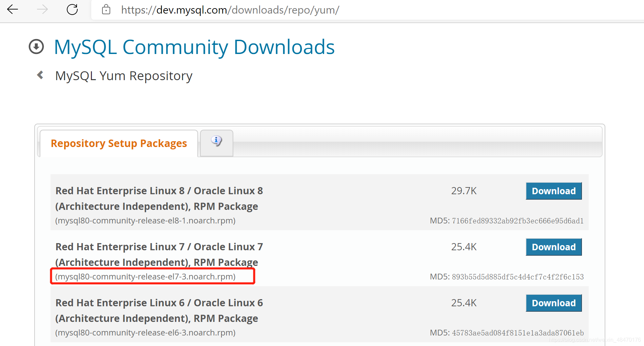Click MD5 hash for the RHEL 8 package

click(x=507, y=220)
